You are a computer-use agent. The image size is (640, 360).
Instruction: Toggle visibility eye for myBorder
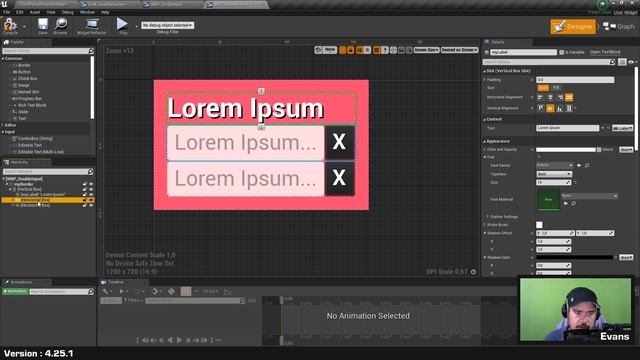pos(91,184)
